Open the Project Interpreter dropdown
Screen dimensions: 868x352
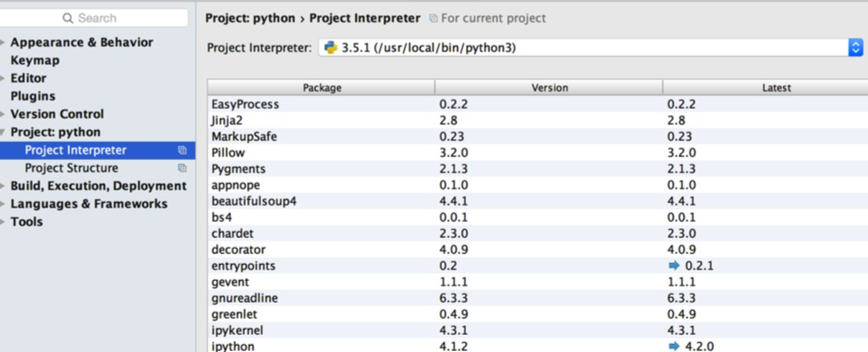(x=591, y=48)
